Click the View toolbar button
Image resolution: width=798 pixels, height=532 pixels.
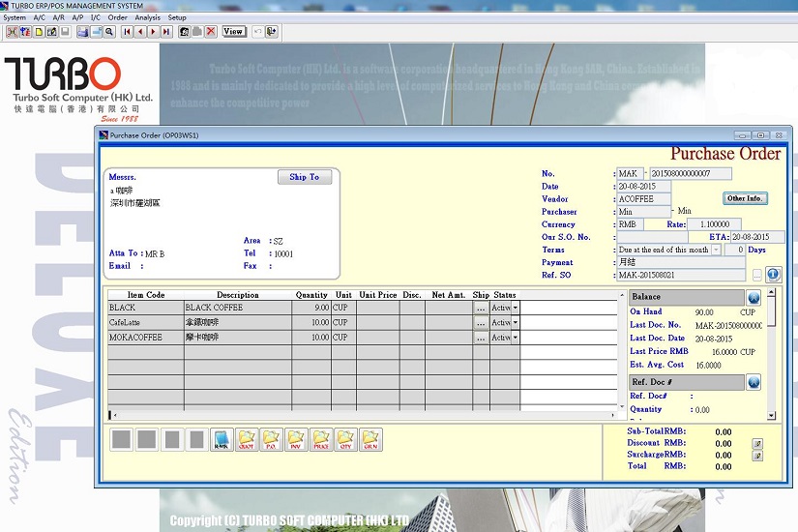pos(234,32)
